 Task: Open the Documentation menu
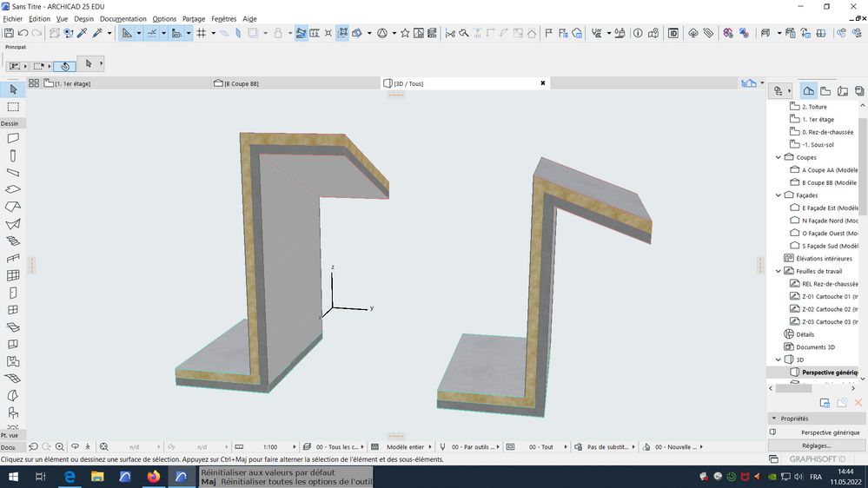pos(123,18)
